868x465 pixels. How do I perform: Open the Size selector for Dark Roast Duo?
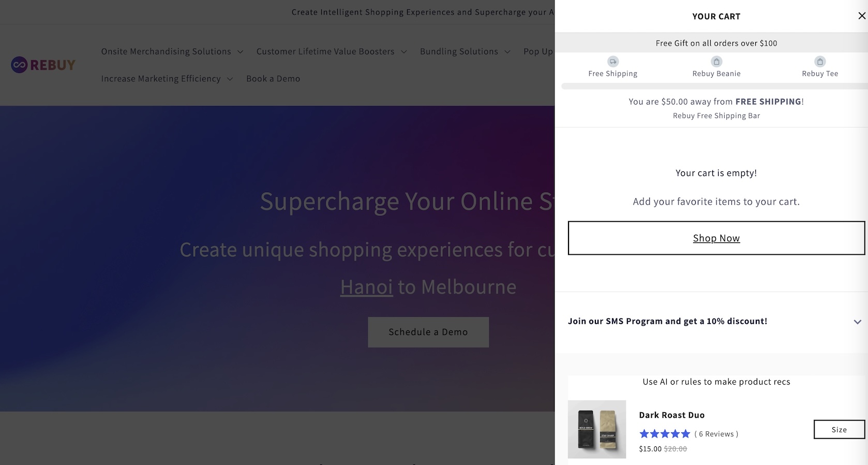tap(839, 429)
